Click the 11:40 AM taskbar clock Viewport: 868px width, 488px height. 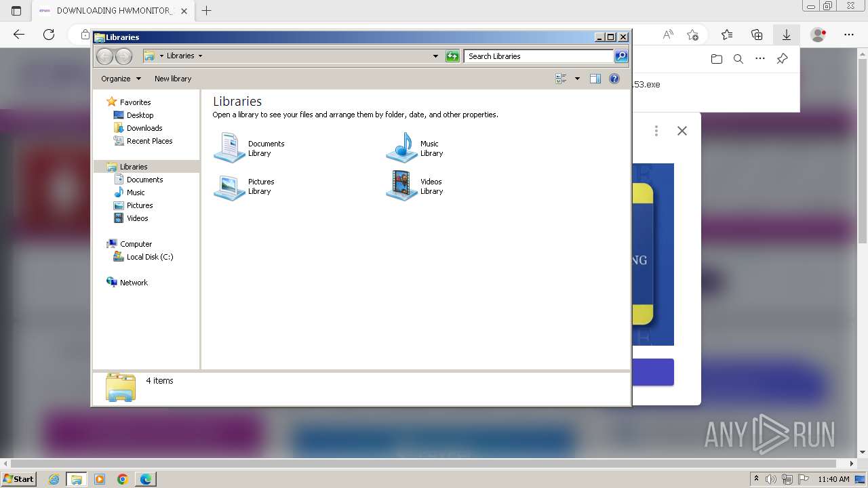[833, 479]
